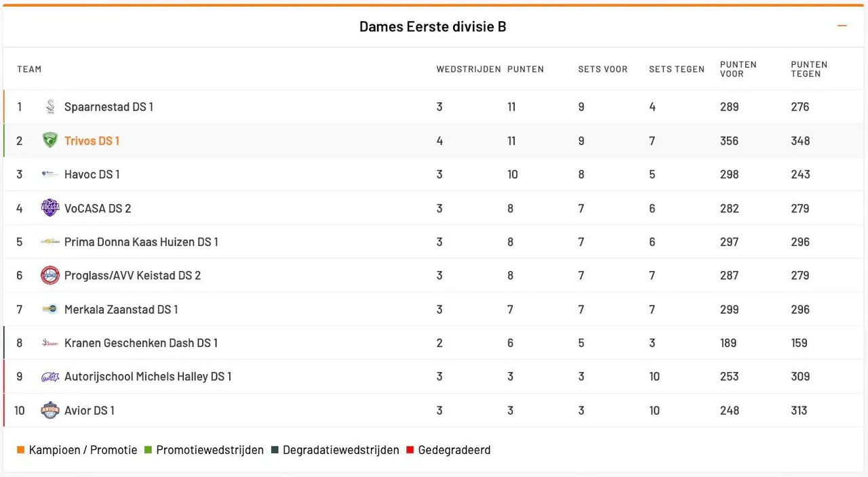Click the red Gedegradeerd legend swatch
Screen dimensions: 868x477
(x=410, y=450)
